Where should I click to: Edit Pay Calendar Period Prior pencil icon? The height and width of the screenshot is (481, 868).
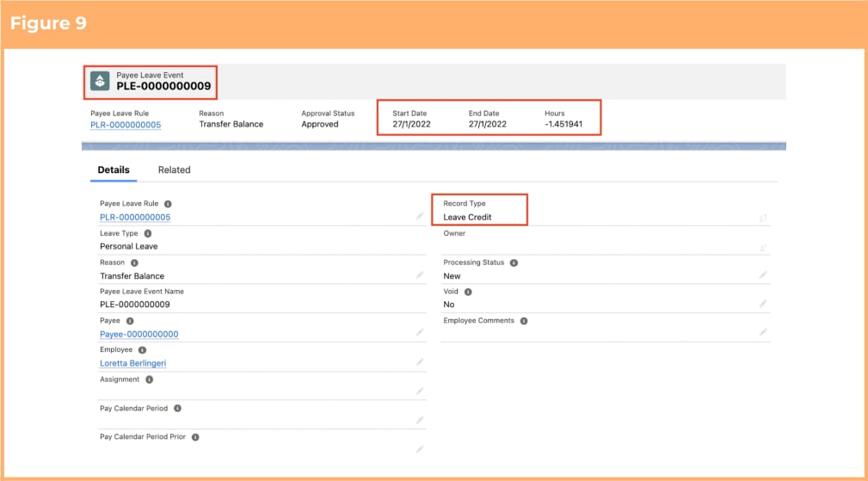point(420,449)
